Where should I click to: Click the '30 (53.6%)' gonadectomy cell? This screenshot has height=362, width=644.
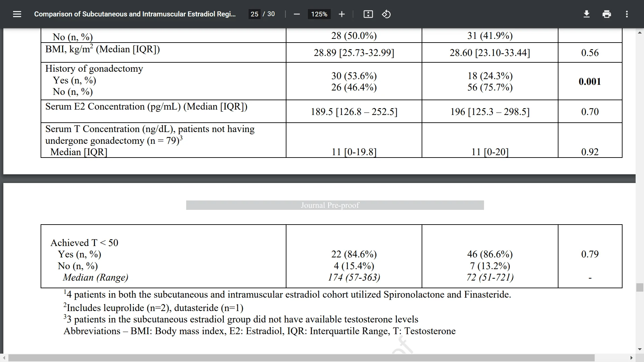(354, 76)
